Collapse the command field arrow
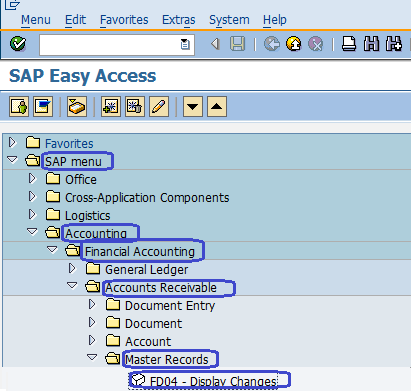 point(215,44)
